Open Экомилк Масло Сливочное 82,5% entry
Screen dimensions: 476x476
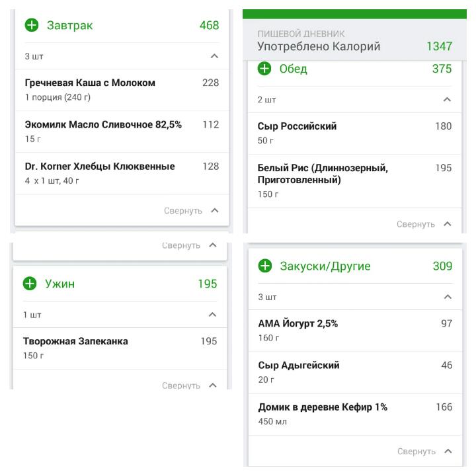[122, 132]
